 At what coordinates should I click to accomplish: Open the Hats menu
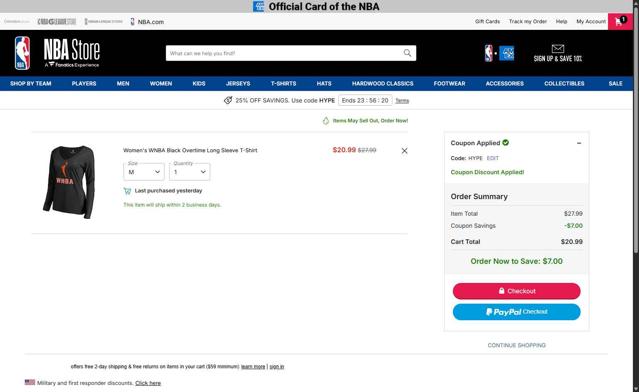coord(324,84)
